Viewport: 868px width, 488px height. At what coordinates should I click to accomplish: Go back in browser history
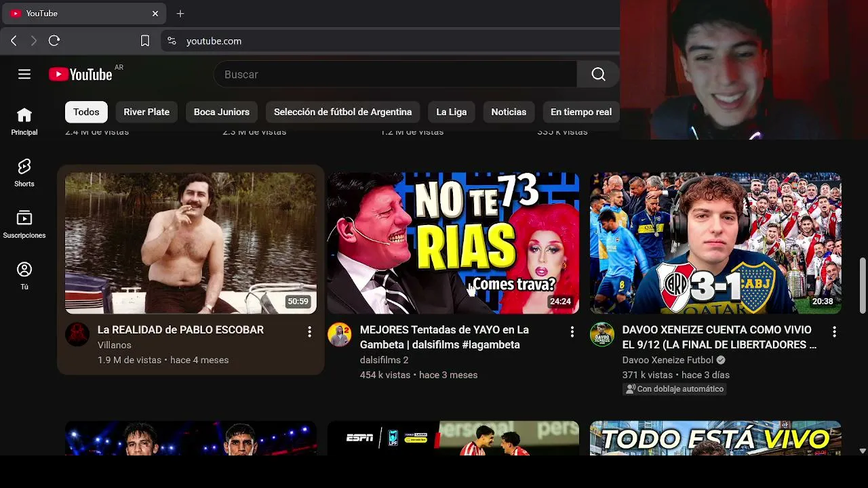coord(14,41)
